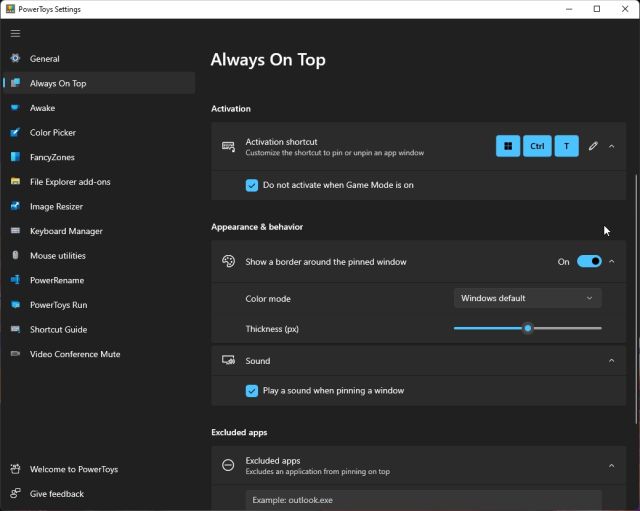Open the hamburger navigation menu
This screenshot has height=511, width=640.
(x=15, y=33)
